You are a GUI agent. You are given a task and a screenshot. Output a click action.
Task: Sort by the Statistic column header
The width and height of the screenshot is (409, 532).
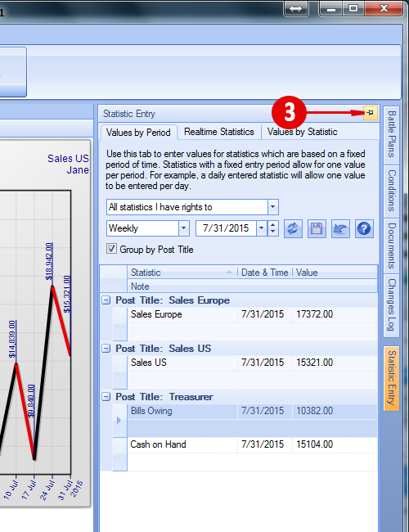pyautogui.click(x=182, y=273)
